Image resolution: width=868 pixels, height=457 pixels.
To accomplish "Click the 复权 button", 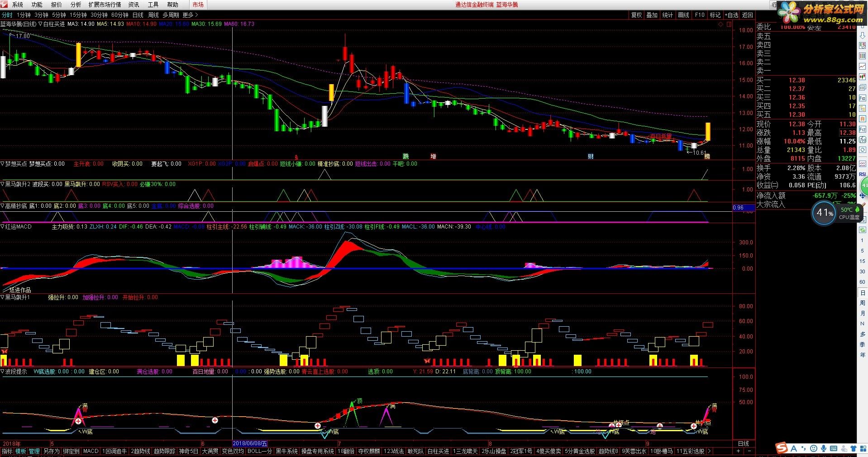I will (x=637, y=15).
